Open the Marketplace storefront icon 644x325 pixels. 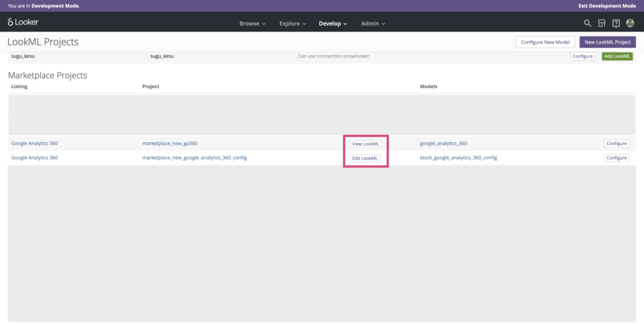click(602, 24)
